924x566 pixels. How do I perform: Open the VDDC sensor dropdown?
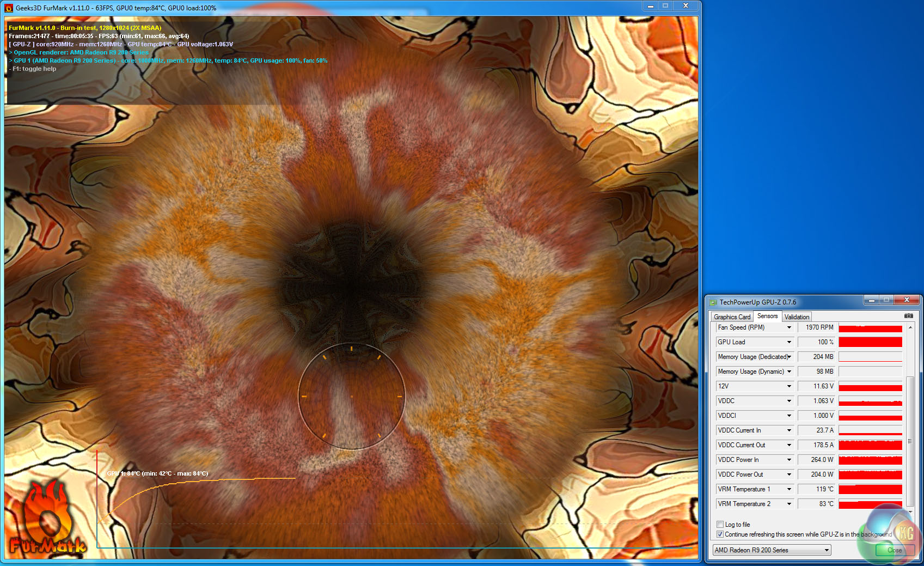pyautogui.click(x=789, y=401)
